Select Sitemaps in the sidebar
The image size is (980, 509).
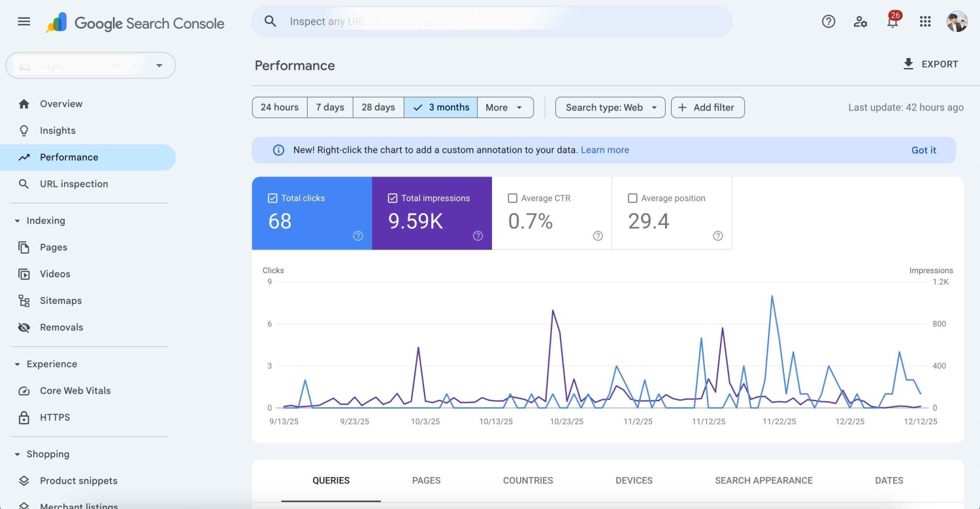click(x=61, y=301)
